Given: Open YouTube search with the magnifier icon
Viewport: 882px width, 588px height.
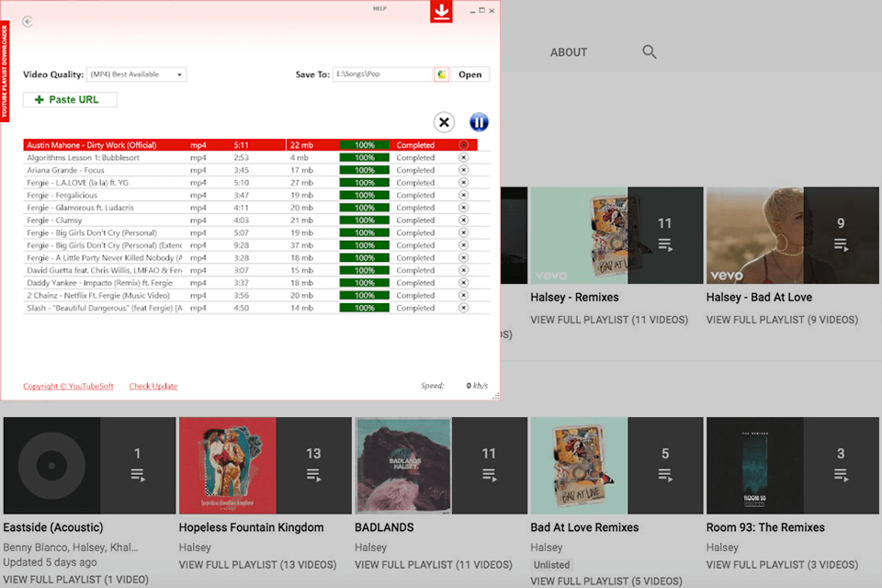Looking at the screenshot, I should 649,51.
